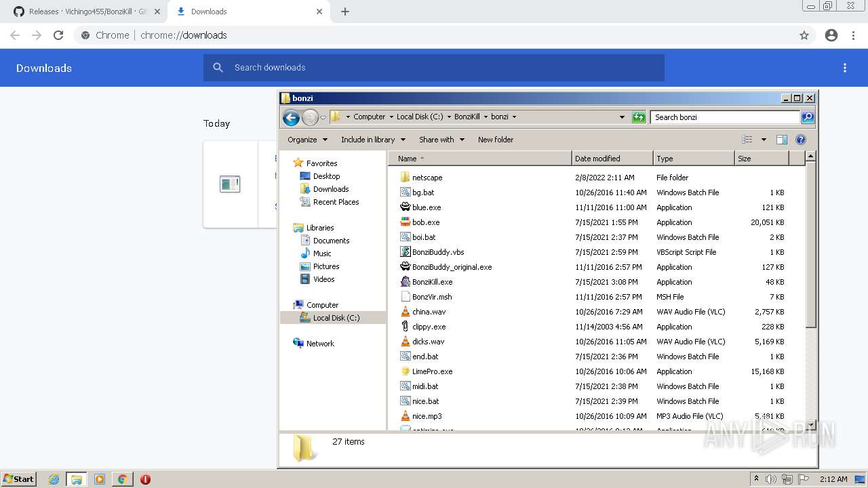Click Explorer's Forward navigation arrow
The width and height of the screenshot is (868, 488).
click(310, 117)
